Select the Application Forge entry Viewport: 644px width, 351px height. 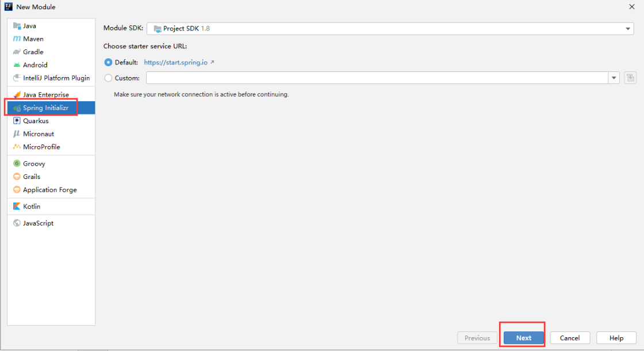click(51, 190)
